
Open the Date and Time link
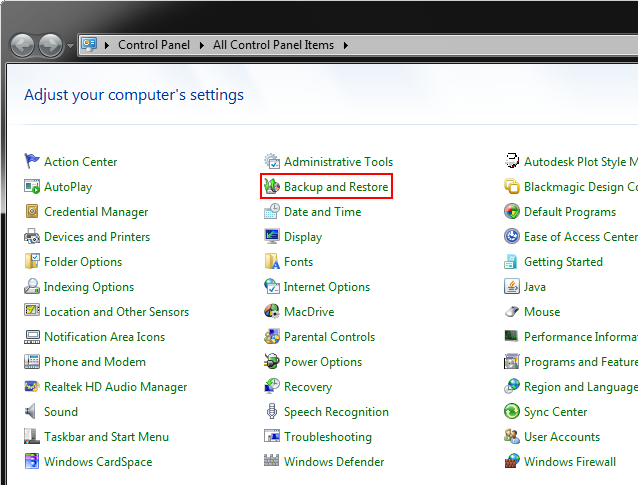(x=322, y=212)
